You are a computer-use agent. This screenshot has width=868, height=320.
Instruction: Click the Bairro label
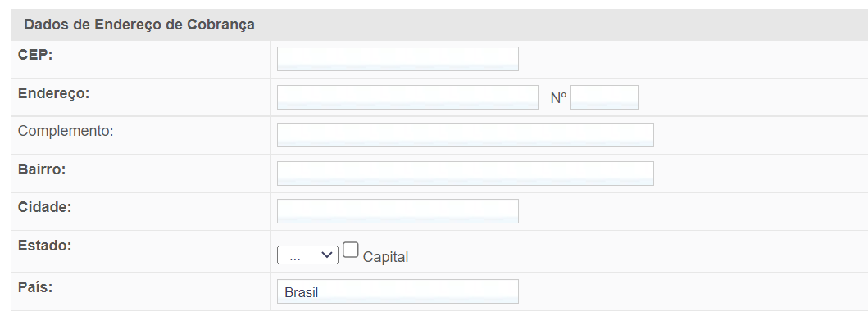point(42,169)
